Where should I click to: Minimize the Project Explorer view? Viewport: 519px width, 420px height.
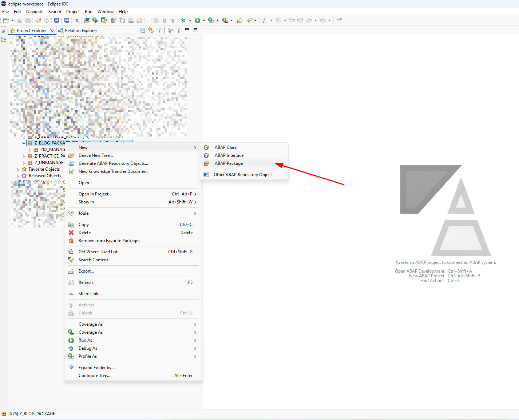[187, 30]
